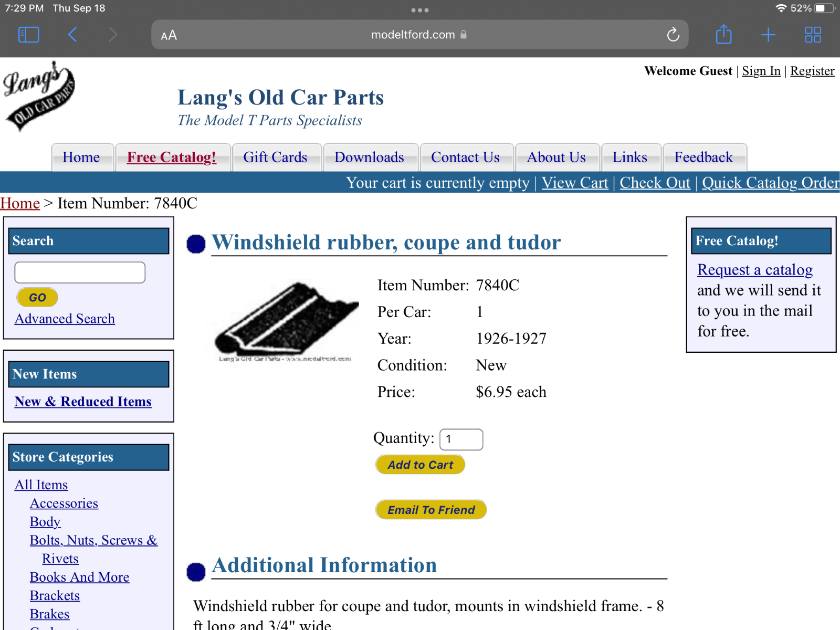This screenshot has width=840, height=630.
Task: Open a new tab with plus icon
Action: point(768,35)
